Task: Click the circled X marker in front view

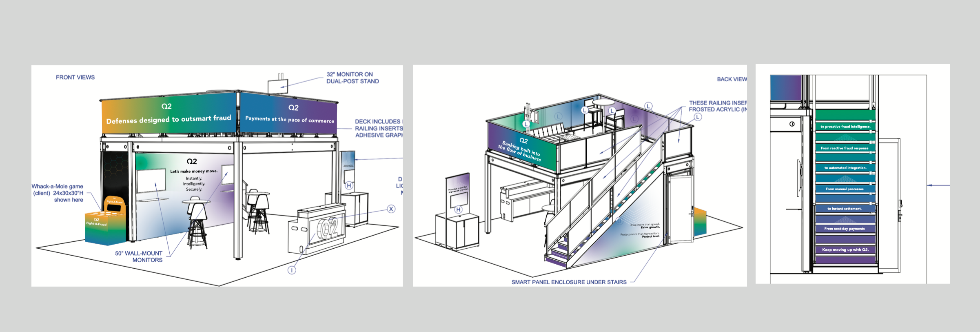Action: click(x=391, y=209)
